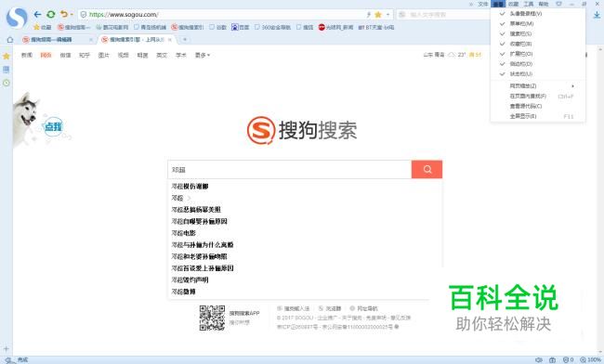
Task: Go back with the blue arrow
Action: [37, 15]
